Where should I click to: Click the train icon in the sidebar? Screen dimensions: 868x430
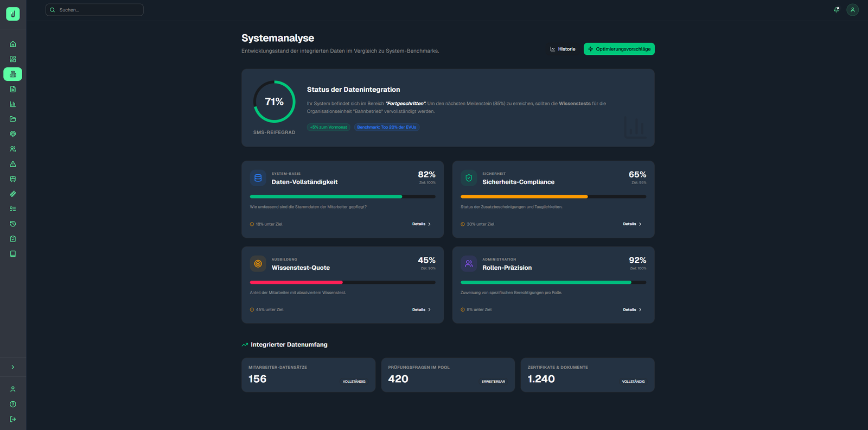click(13, 179)
